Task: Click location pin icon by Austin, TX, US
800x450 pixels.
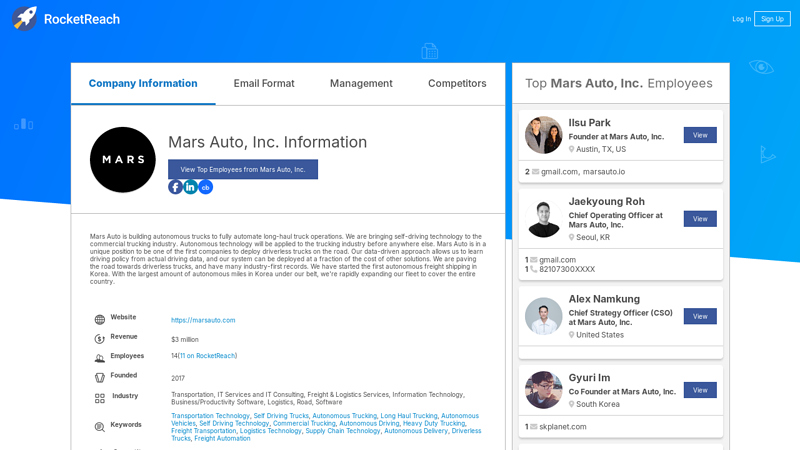Action: (x=571, y=149)
